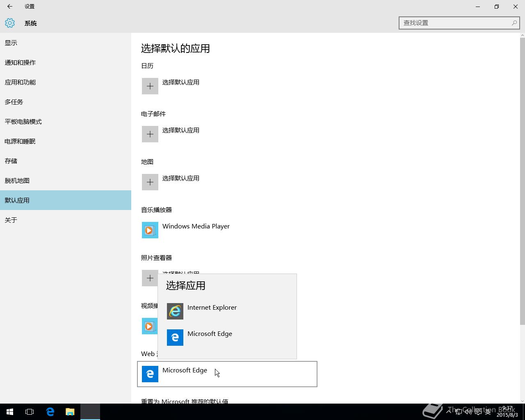Screen dimensions: 525x420
Task: Click the active Settings taskbar button
Action: [x=90, y=412]
